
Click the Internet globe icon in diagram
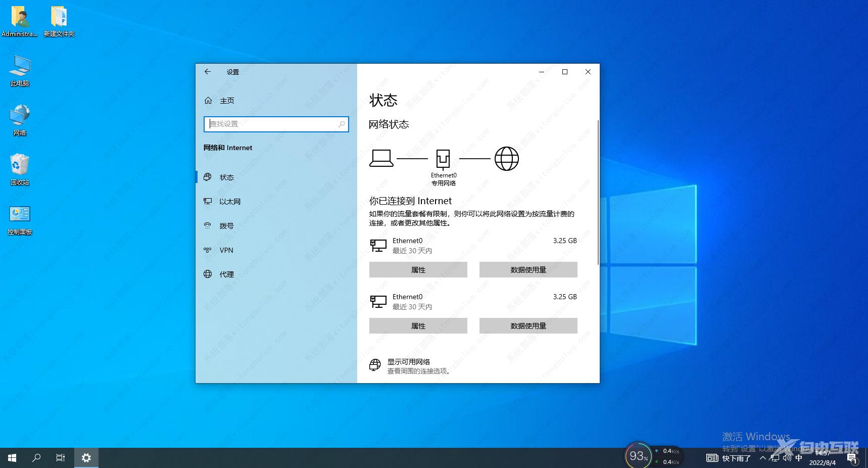506,159
